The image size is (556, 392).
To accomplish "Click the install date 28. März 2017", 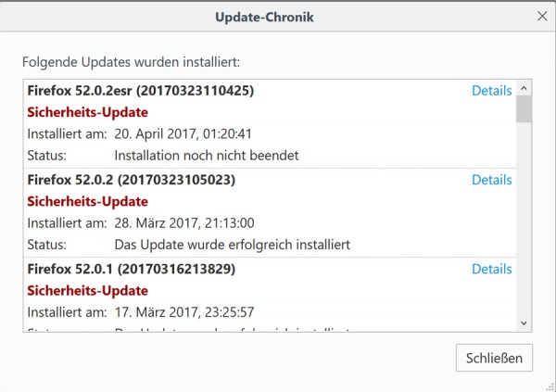I will [183, 222].
